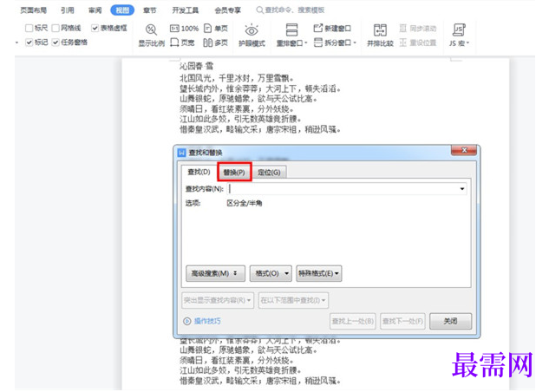Click the find content (查找内容) input field
Screen dimensions: 549x392
tap(347, 189)
